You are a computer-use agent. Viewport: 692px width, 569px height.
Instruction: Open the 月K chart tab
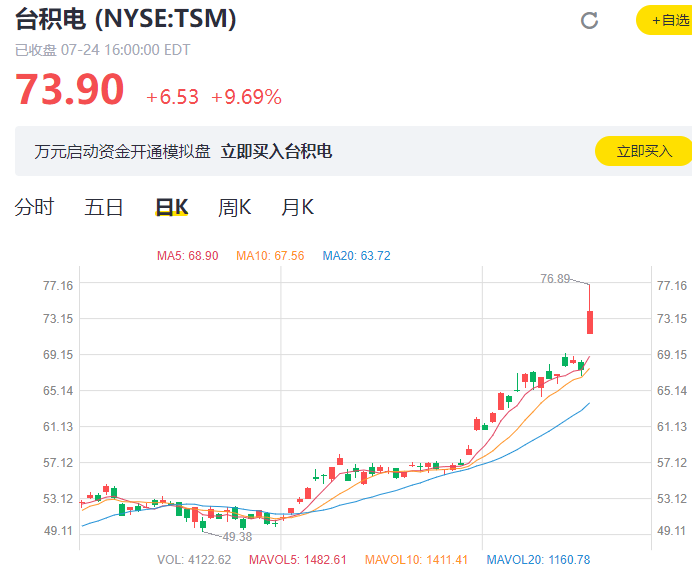coord(298,207)
